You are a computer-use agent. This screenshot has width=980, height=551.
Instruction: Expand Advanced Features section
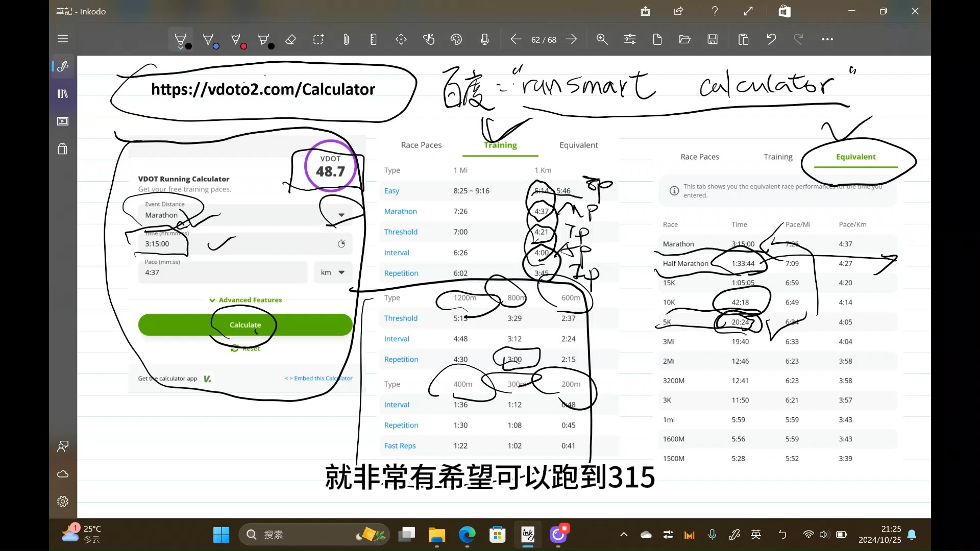point(246,300)
